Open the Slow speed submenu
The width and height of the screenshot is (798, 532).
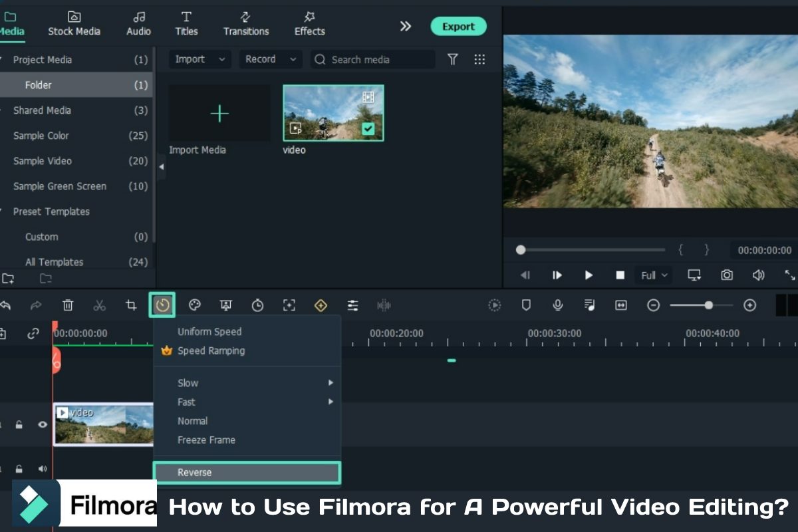247,383
